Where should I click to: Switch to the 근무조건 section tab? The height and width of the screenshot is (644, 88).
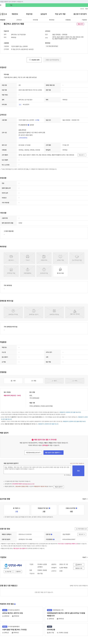[19, 20]
